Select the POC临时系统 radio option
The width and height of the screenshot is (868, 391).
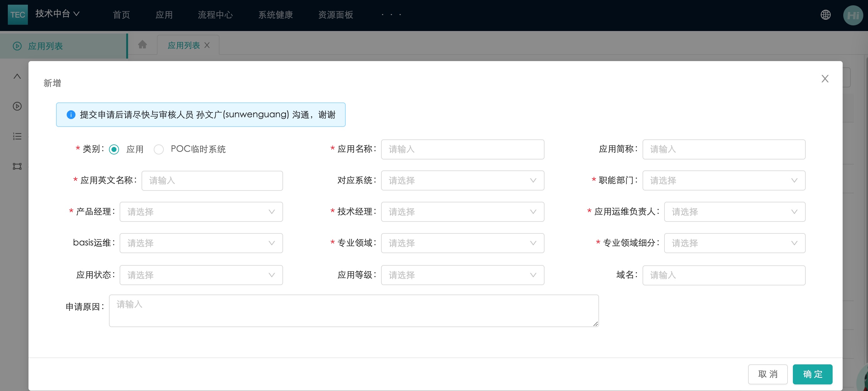tap(159, 149)
